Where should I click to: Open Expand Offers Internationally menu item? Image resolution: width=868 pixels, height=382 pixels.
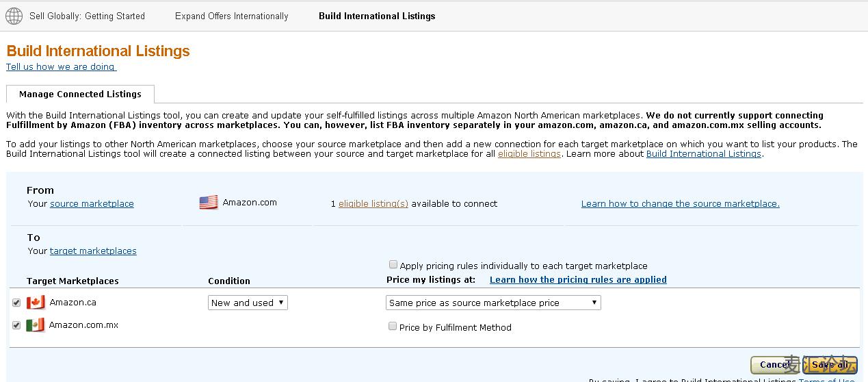tap(231, 16)
